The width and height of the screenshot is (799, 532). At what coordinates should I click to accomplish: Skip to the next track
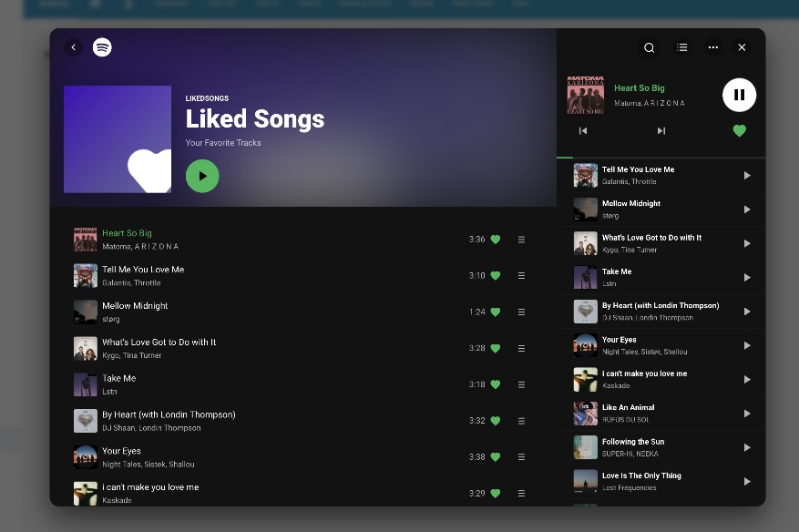click(661, 131)
